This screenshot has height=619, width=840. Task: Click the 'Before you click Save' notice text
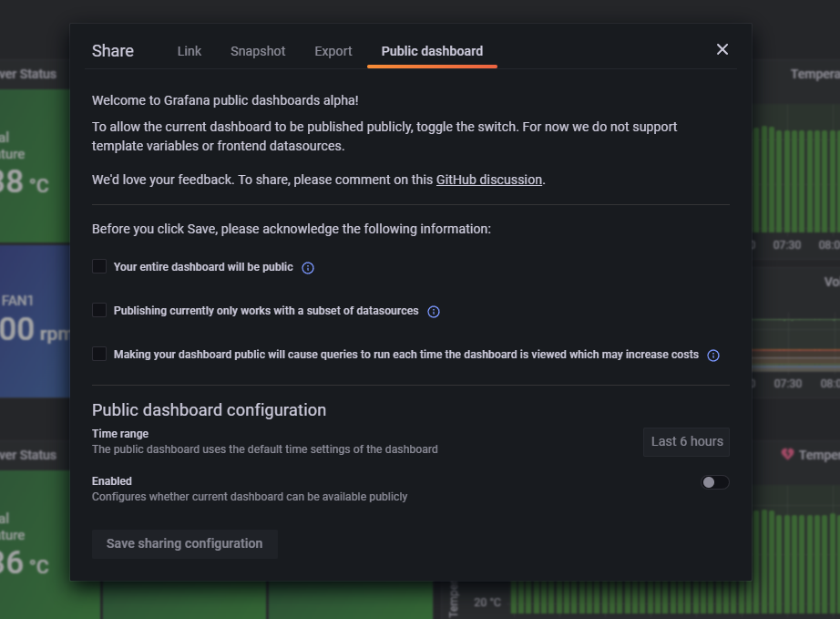pyautogui.click(x=292, y=229)
